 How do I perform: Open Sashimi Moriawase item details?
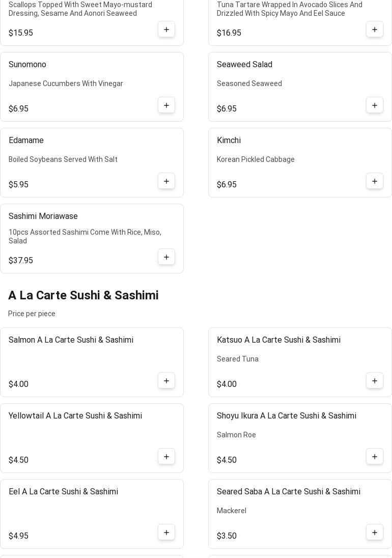(43, 216)
